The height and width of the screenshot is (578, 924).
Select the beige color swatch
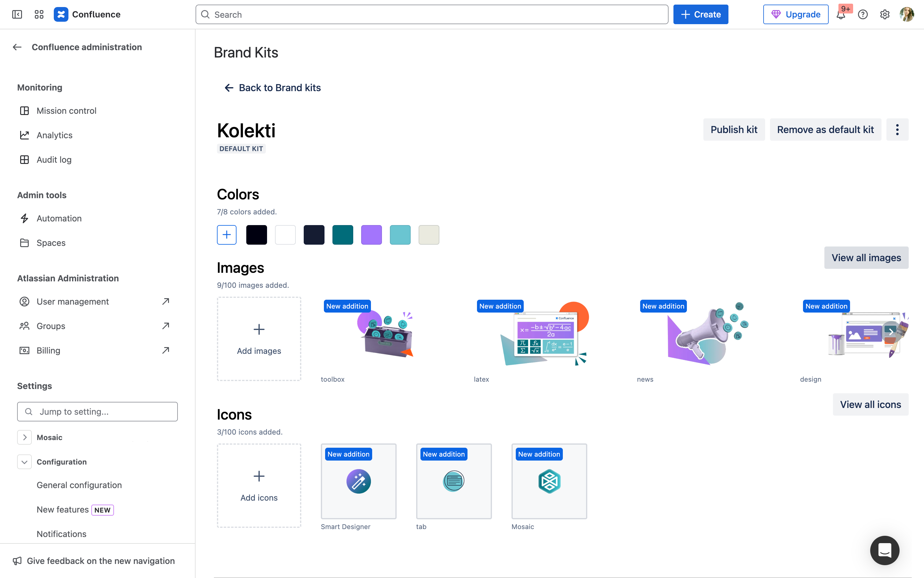[x=429, y=235]
